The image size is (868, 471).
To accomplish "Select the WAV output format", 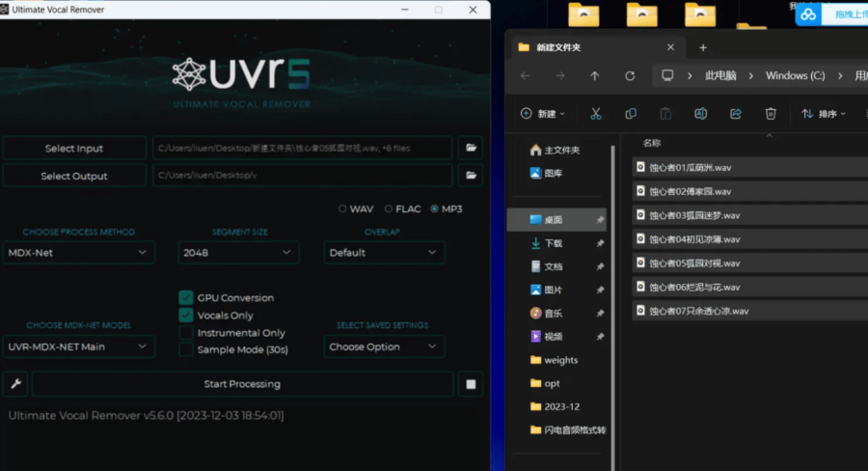I will click(x=342, y=208).
